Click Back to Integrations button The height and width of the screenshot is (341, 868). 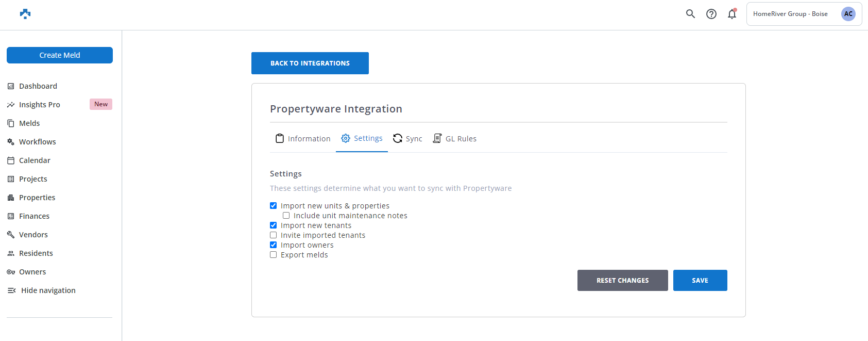pyautogui.click(x=310, y=63)
